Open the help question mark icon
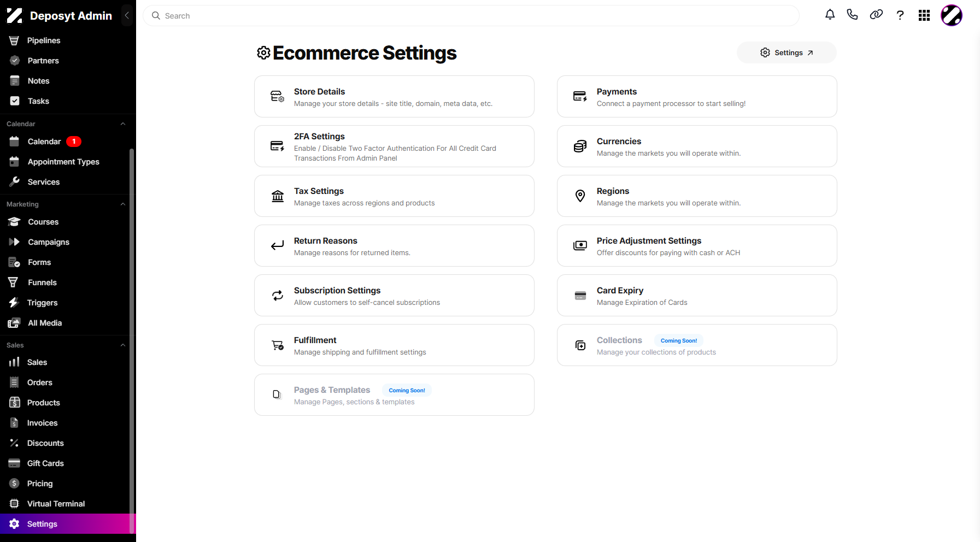Image resolution: width=980 pixels, height=542 pixels. (x=900, y=15)
